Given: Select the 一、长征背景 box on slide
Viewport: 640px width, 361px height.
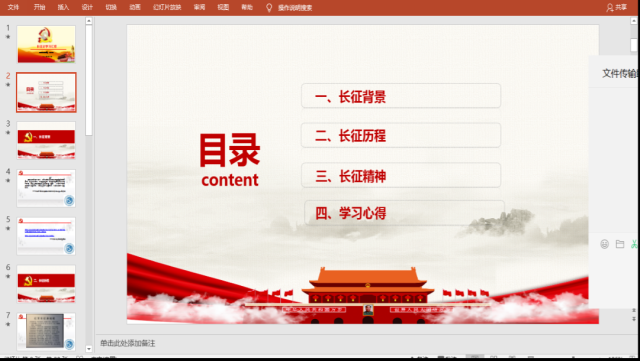Looking at the screenshot, I should tap(401, 96).
